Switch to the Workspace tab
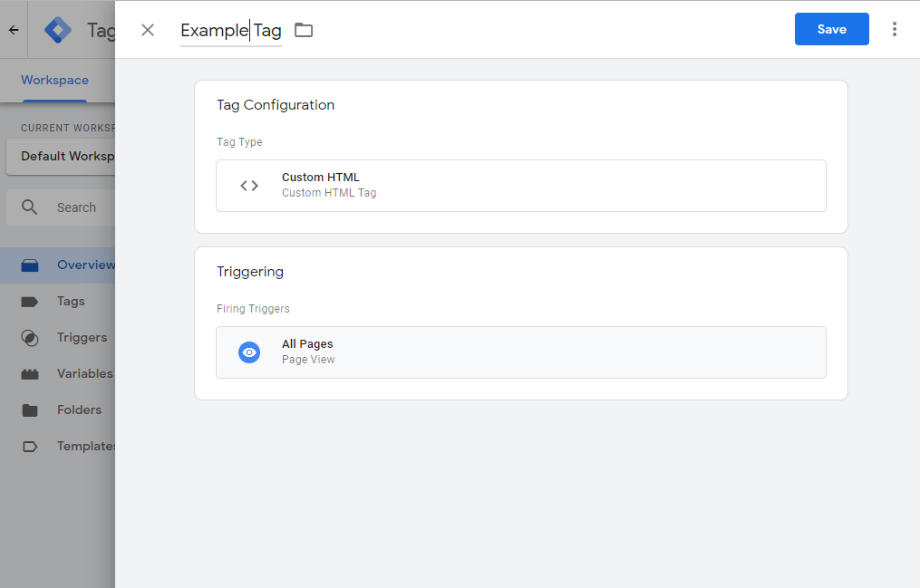 click(x=54, y=81)
